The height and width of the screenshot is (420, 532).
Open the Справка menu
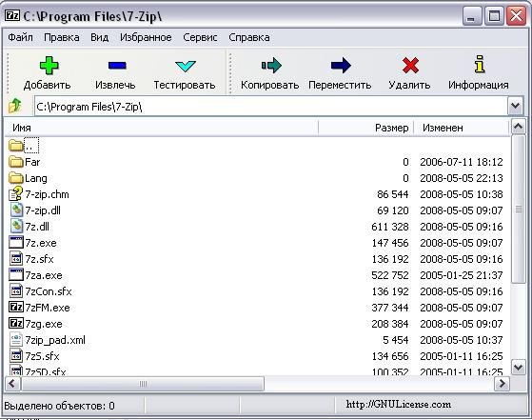click(249, 37)
